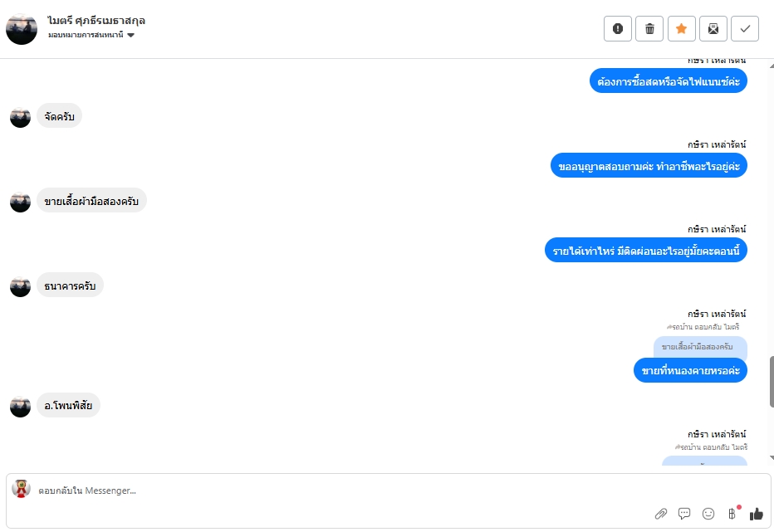774x532 pixels.
Task: Click the conversation scrollbar thumb
Action: [772, 380]
